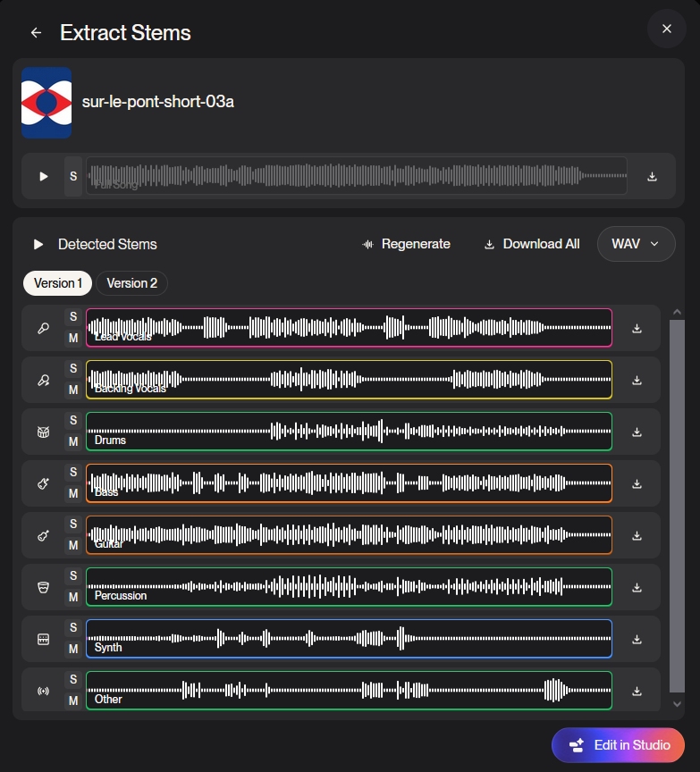The height and width of the screenshot is (772, 700).
Task: Download the Guitar stem
Action: pos(637,535)
